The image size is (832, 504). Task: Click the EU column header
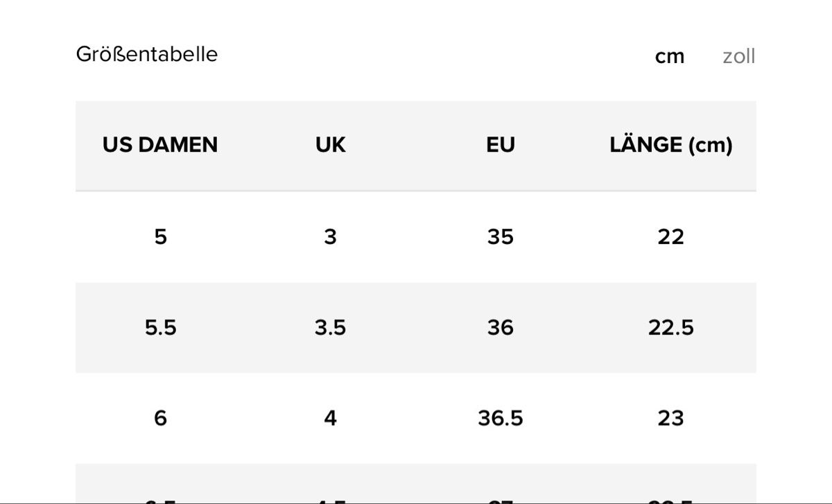click(501, 145)
